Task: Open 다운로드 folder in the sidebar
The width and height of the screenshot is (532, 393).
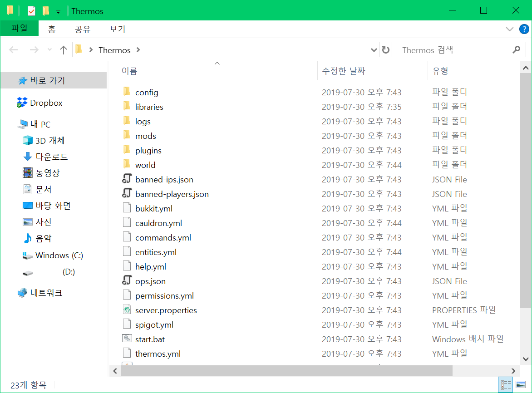Action: (45, 157)
